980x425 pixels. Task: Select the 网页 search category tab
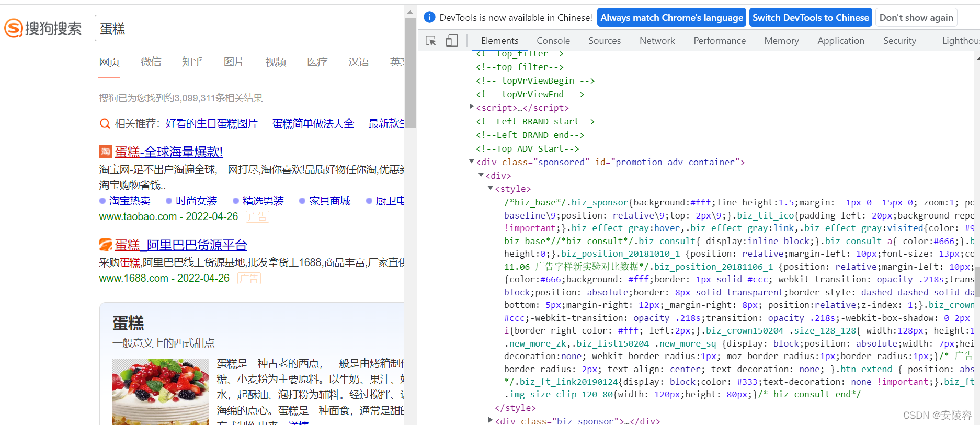pos(109,62)
